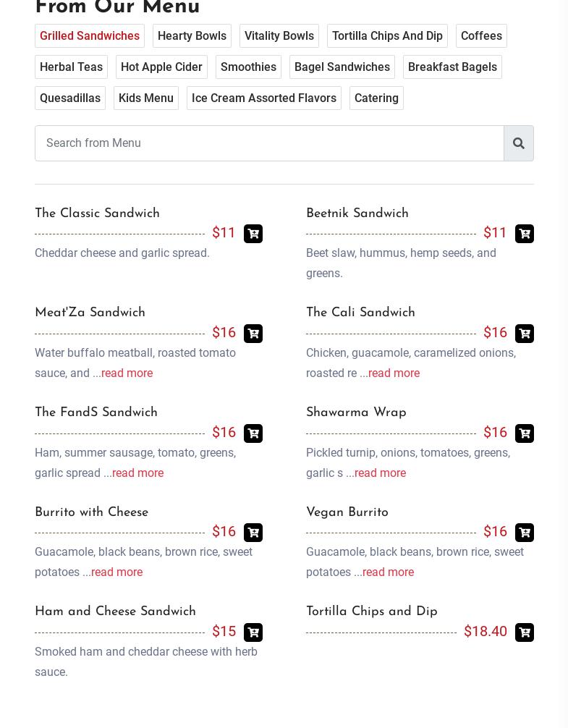The image size is (568, 728).
Task: Add The Cali Sandwich to cart
Action: point(525,334)
